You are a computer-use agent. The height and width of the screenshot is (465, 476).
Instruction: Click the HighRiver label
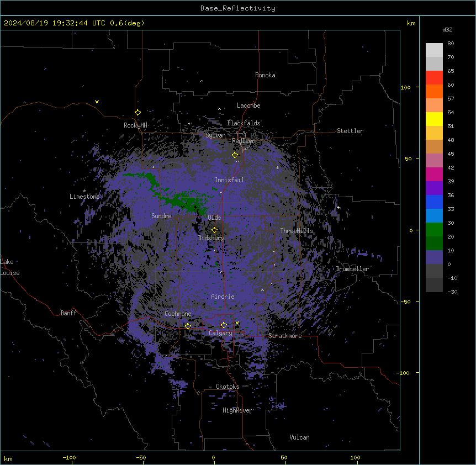237,410
